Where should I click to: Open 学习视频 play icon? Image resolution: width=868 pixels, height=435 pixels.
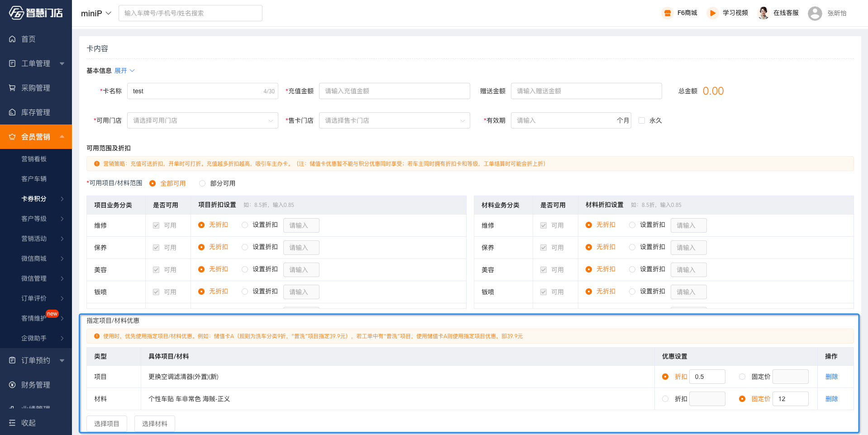pos(712,13)
